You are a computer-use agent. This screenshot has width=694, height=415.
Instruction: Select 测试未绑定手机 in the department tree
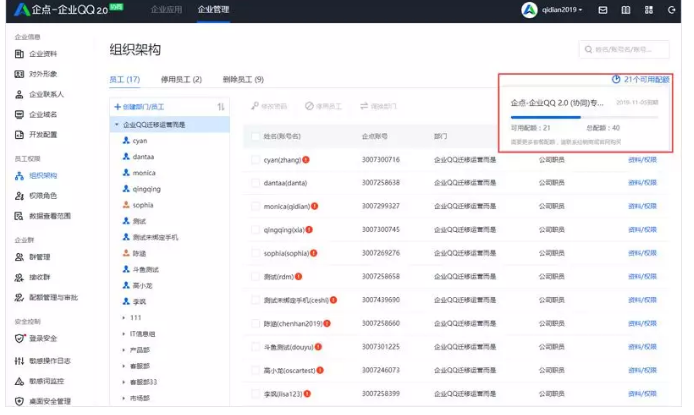[x=155, y=238]
